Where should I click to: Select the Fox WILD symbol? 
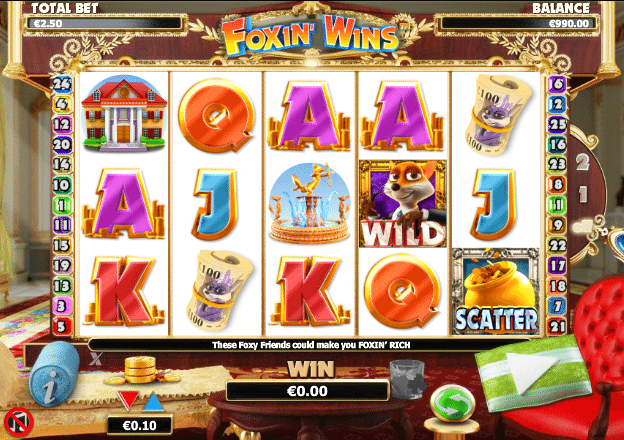pos(403,203)
